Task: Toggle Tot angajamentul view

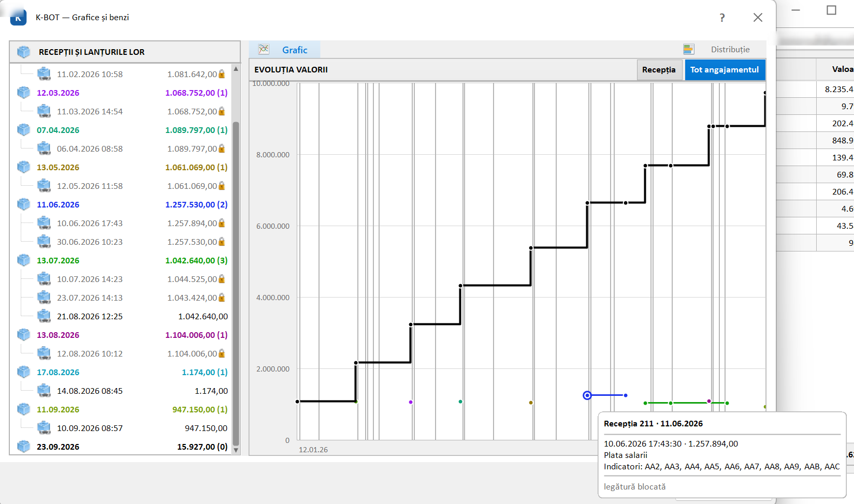Action: 725,70
